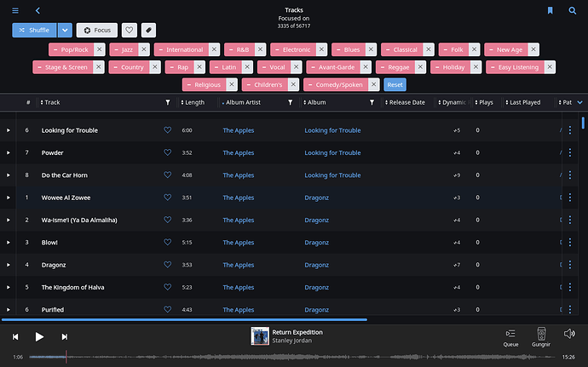Play the track Do the Car Horn
Image resolution: width=588 pixels, height=367 pixels.
click(9, 175)
